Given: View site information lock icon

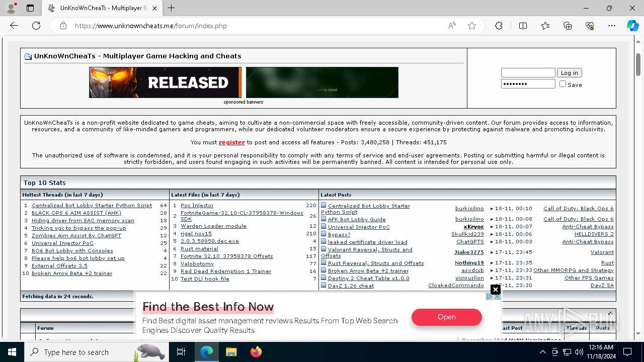Looking at the screenshot, I should (x=63, y=26).
